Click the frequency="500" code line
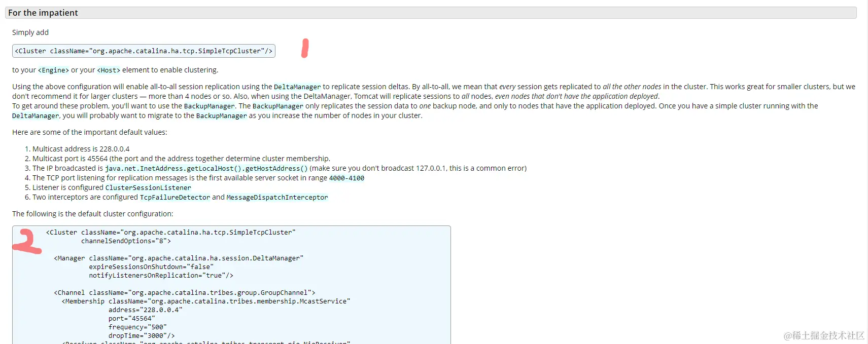The height and width of the screenshot is (344, 868). click(x=137, y=327)
